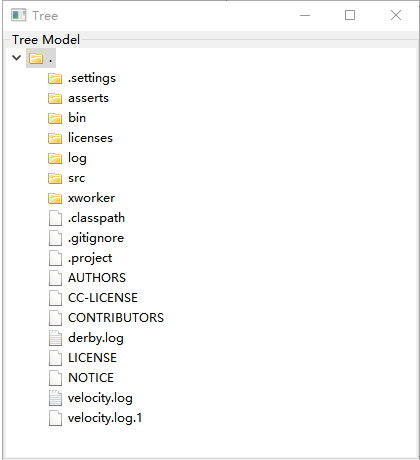This screenshot has width=420, height=460.
Task: Close the Tree window
Action: click(396, 15)
